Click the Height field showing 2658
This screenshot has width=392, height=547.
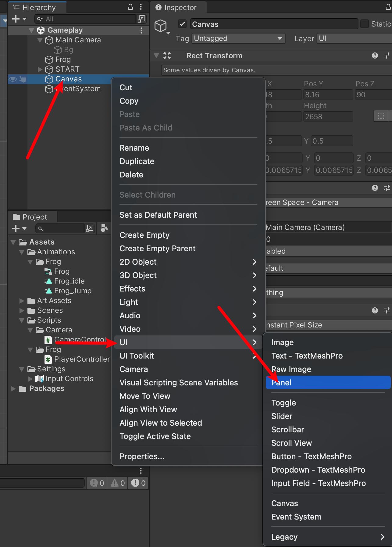[x=328, y=117]
